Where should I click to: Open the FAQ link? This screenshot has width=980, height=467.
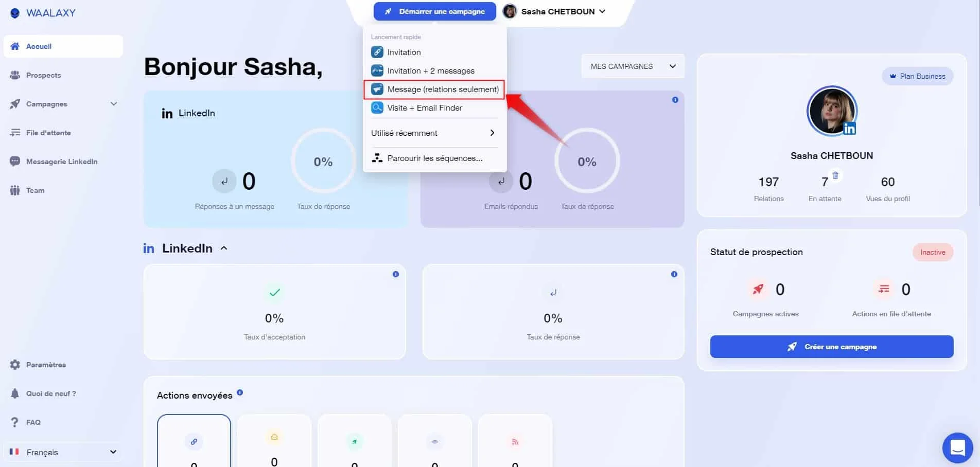63,422
